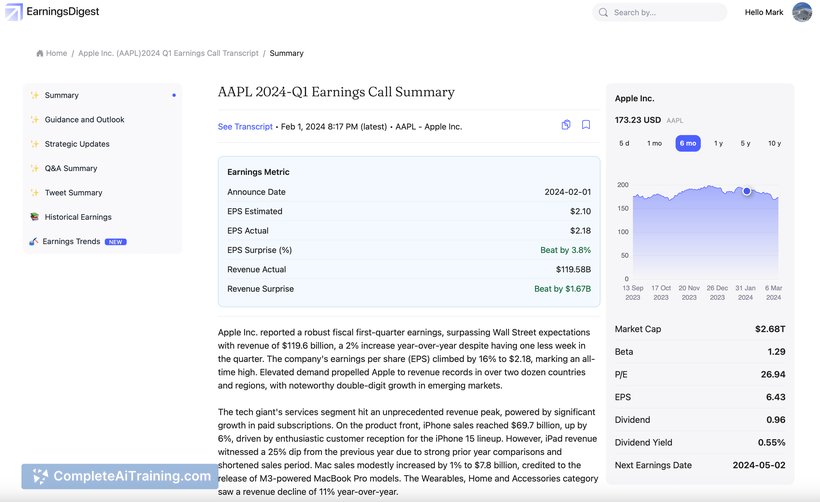Click the NEW badge on Earnings Trends
Screen dimensions: 820x502
[116, 242]
